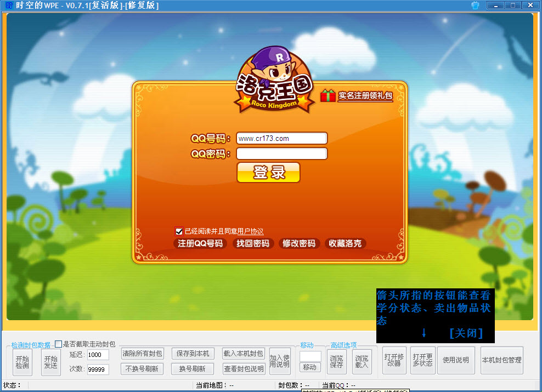Click 加入使用说明 button
The image size is (542, 392).
[x=280, y=361]
